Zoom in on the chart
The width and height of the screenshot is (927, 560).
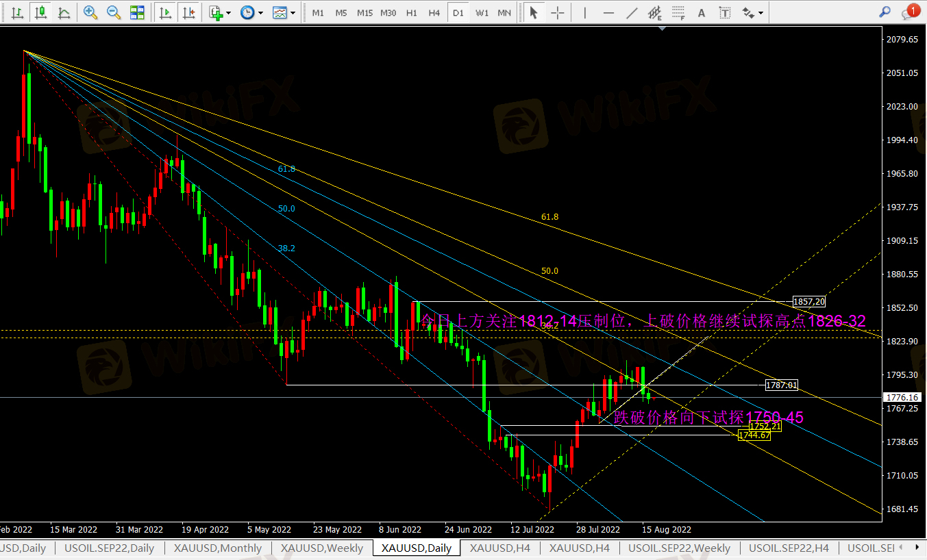(x=90, y=12)
